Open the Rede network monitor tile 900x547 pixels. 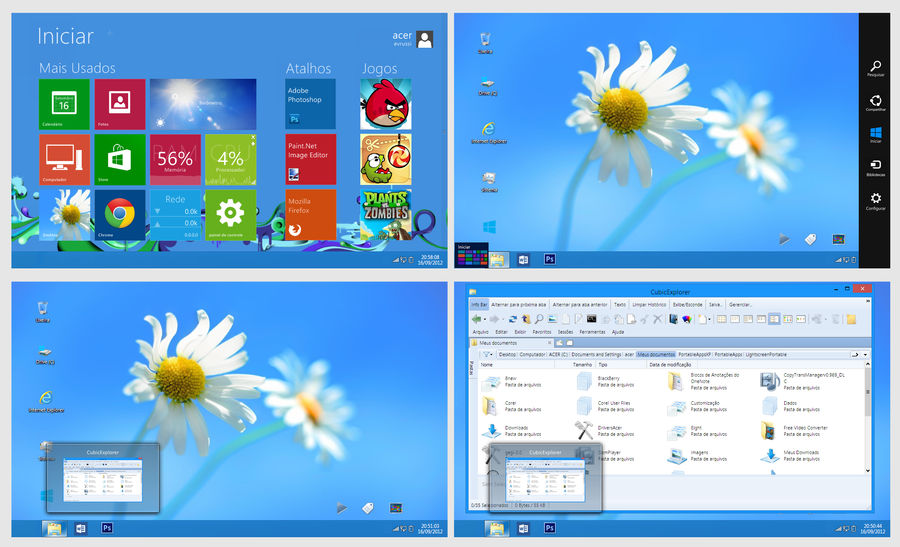click(175, 215)
